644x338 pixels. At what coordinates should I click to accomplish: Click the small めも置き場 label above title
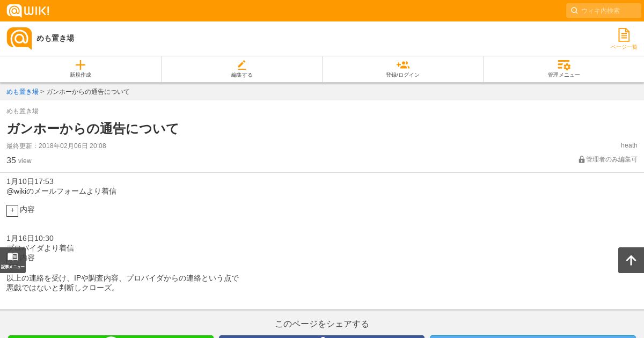(23, 111)
